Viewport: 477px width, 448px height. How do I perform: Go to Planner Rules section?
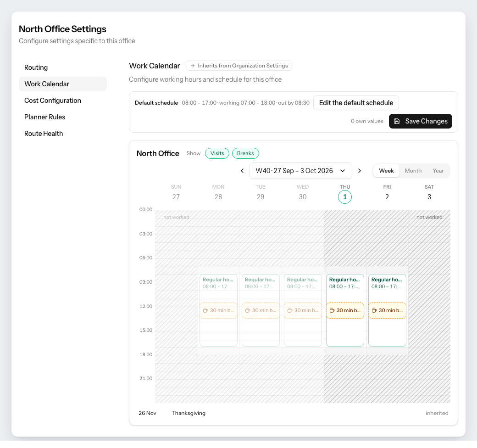63,117
